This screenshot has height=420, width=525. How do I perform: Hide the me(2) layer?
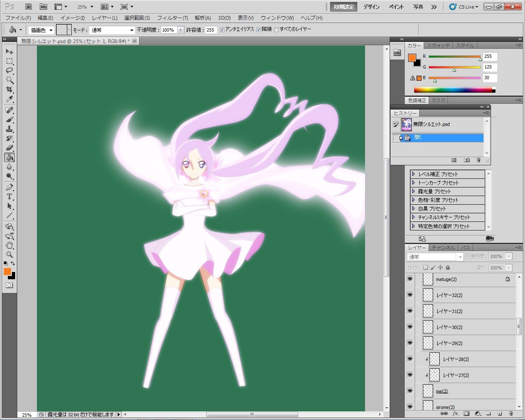coord(410,391)
